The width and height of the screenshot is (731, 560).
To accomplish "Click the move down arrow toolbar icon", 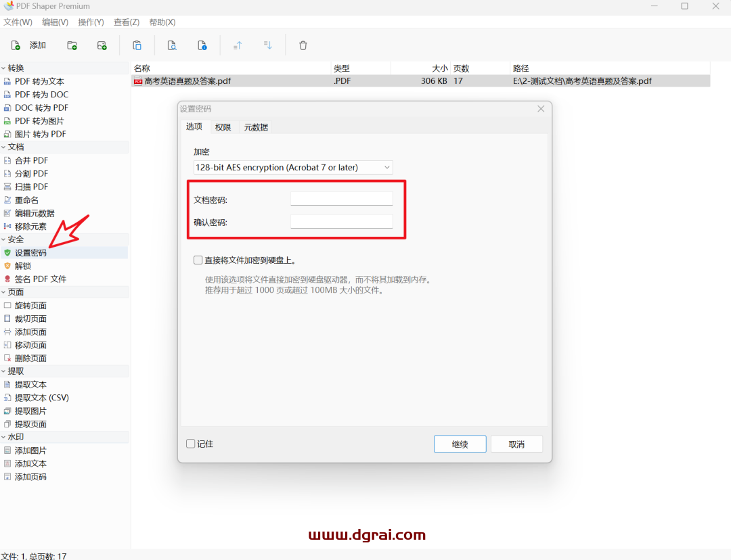I will pyautogui.click(x=267, y=45).
